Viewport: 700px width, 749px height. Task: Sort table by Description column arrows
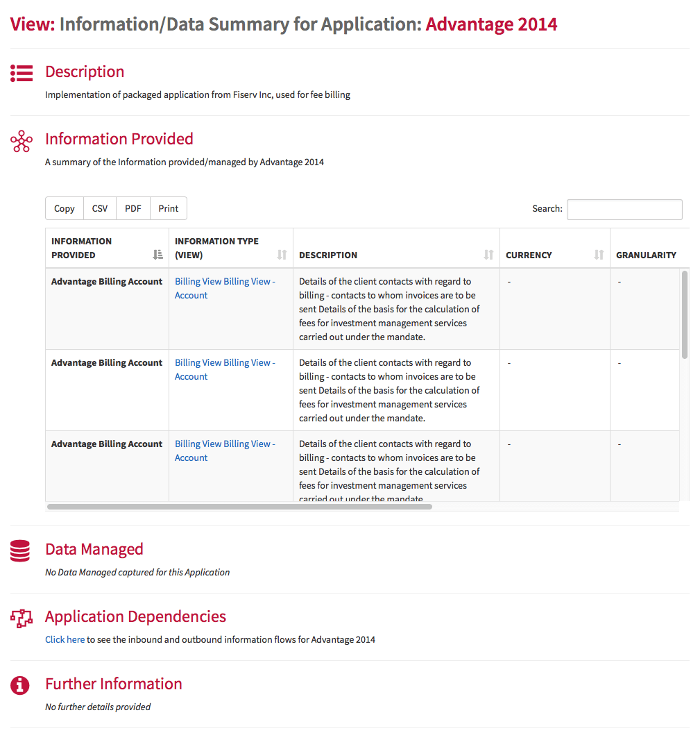click(488, 255)
